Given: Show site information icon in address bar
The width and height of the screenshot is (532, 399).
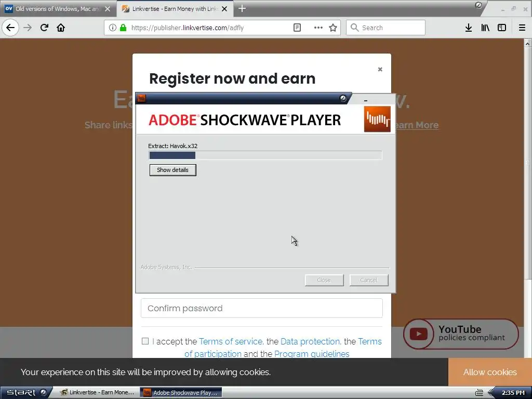Looking at the screenshot, I should point(113,28).
